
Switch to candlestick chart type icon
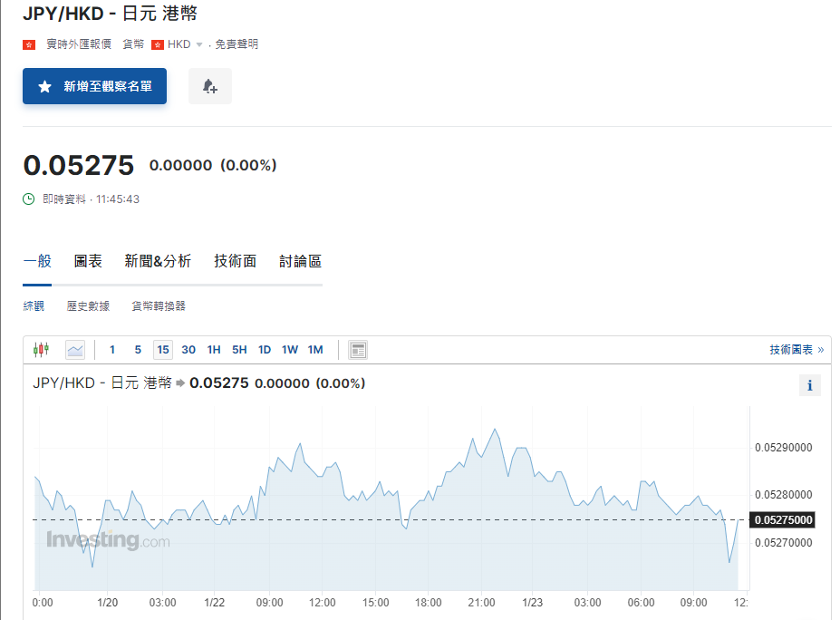[x=41, y=350]
